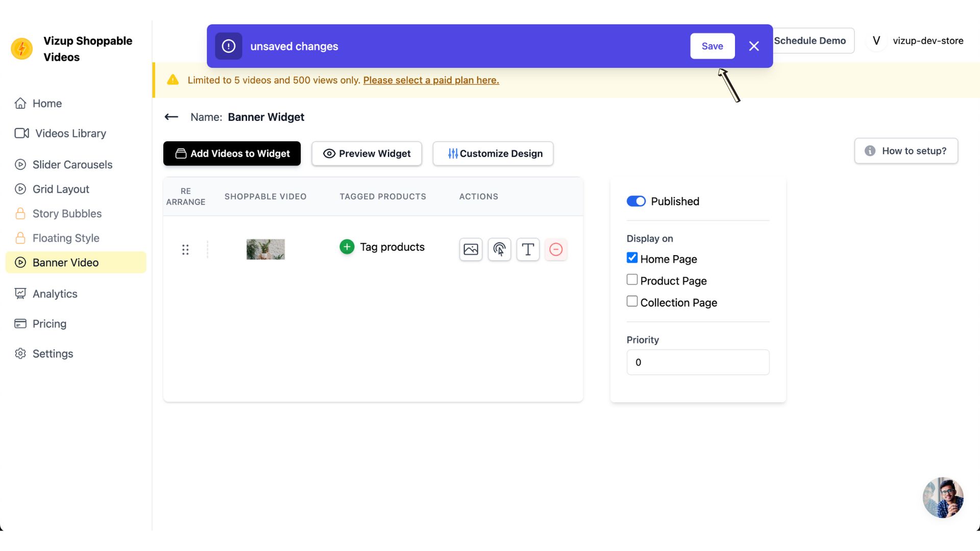Click the paid plan selection link
Screen dimensions: 980x551
(431, 81)
